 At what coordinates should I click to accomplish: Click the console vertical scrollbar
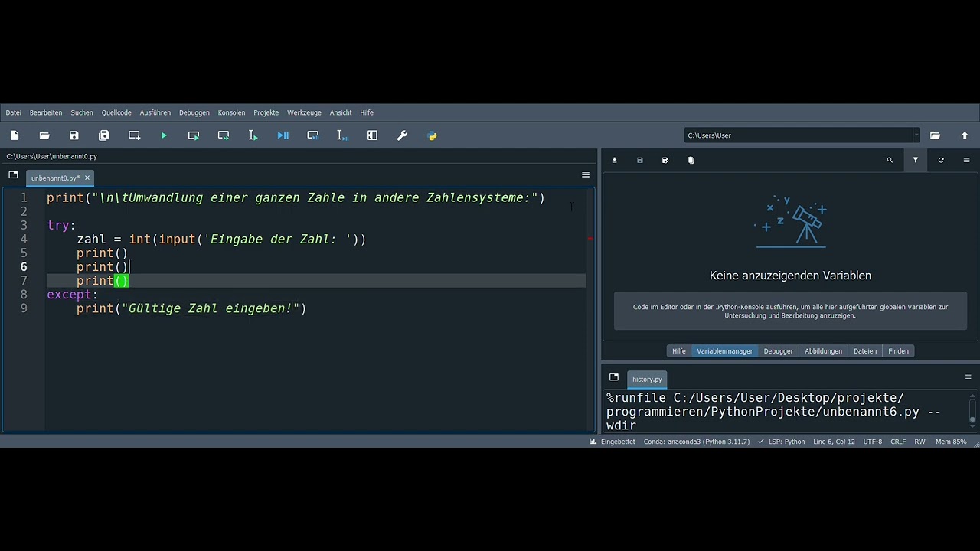[x=973, y=411]
